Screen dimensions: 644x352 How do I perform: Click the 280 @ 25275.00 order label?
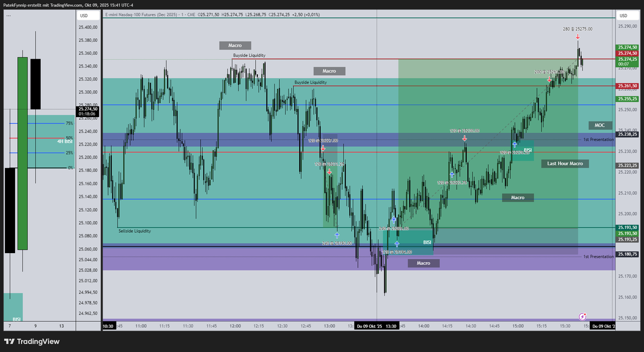(577, 29)
